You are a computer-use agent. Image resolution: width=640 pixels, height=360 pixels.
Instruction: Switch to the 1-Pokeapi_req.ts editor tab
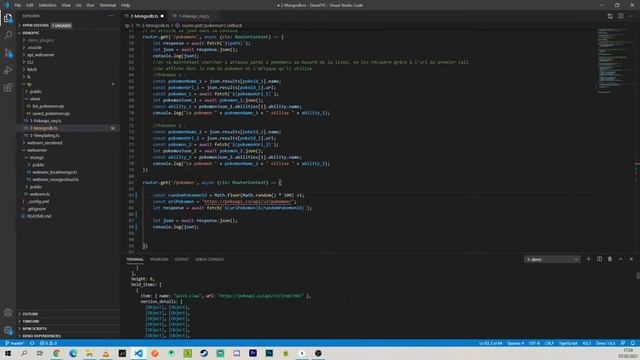[x=193, y=16]
